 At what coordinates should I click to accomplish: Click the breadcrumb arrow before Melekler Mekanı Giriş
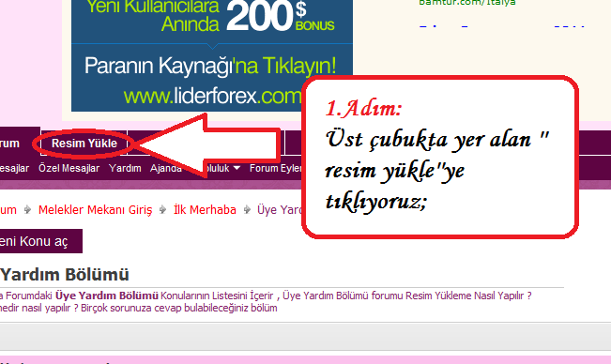click(x=27, y=210)
